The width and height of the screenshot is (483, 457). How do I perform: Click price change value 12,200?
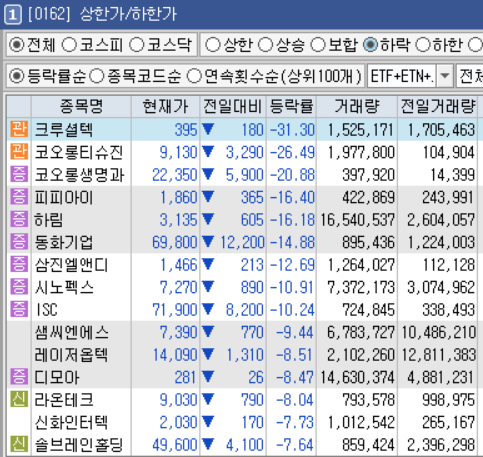coord(242,243)
